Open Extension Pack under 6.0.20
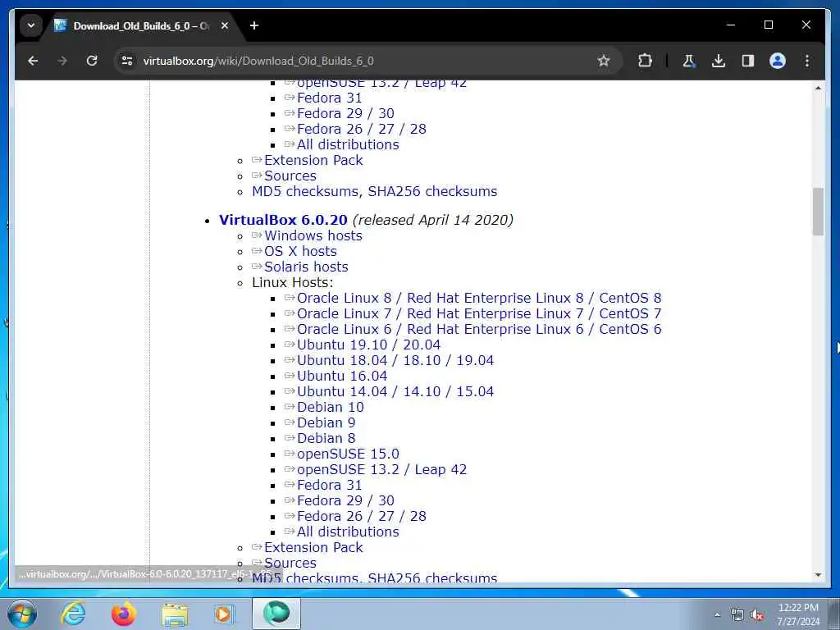Screen dimensions: 840x630 click(x=313, y=547)
